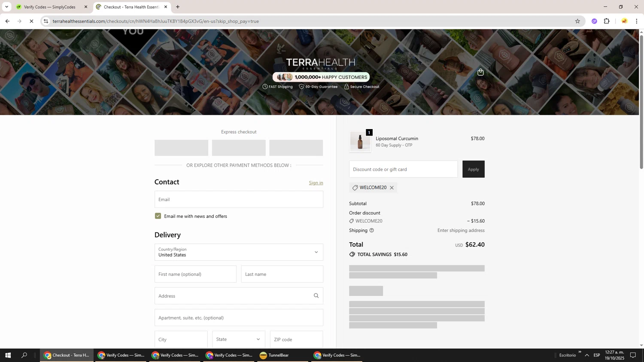Open the shopping cart bag icon
The height and width of the screenshot is (362, 644).
click(x=480, y=72)
